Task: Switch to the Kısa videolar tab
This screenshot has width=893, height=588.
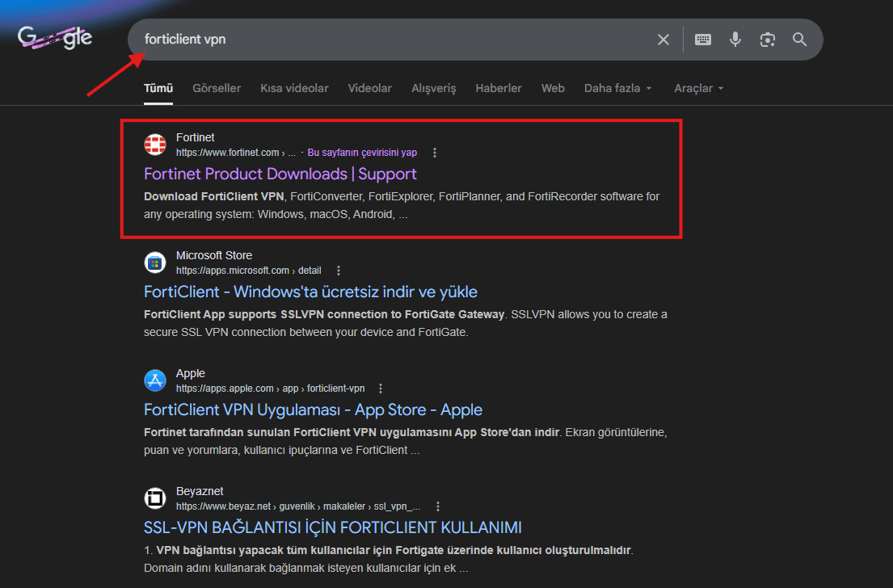Action: [294, 88]
